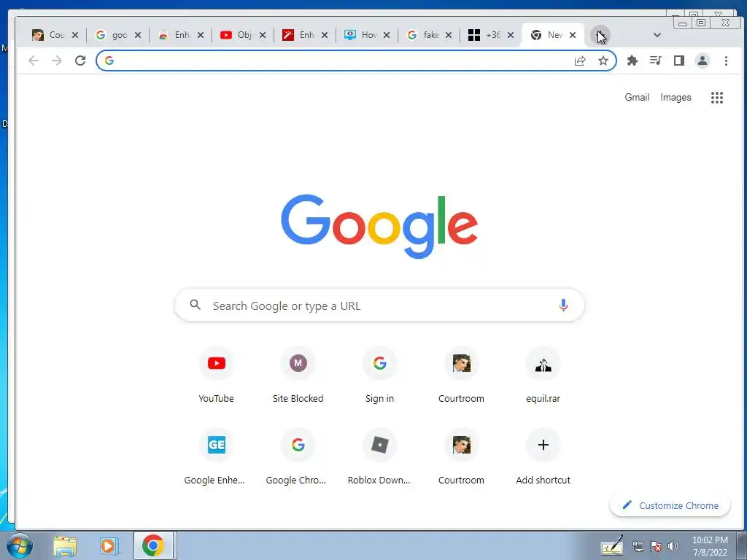Open Gmail link
The height and width of the screenshot is (560, 747).
[x=637, y=97]
